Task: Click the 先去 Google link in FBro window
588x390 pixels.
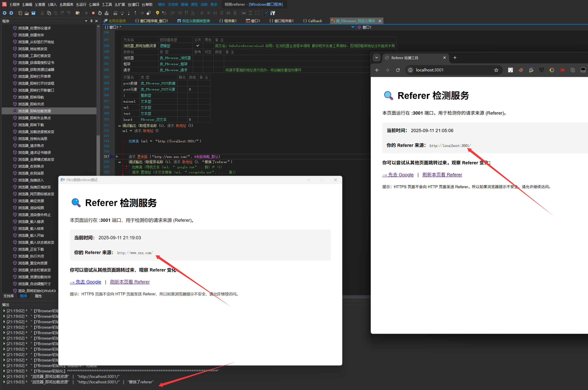Action: 86,282
